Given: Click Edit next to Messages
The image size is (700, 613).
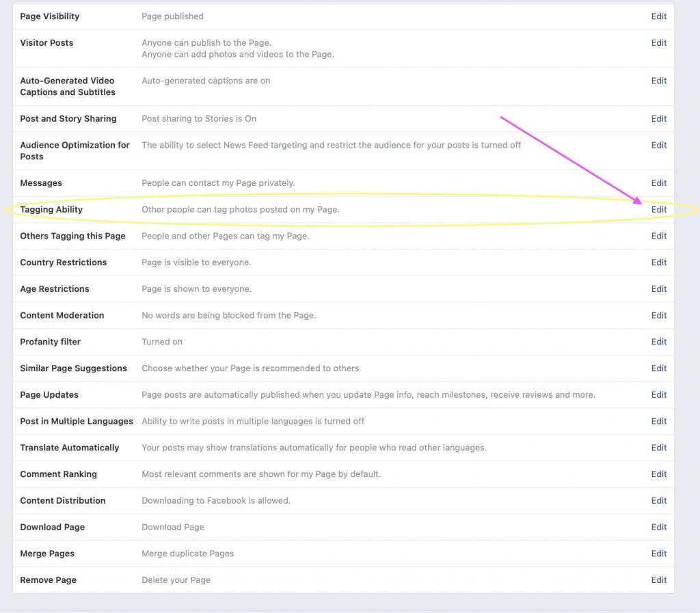Looking at the screenshot, I should 658,183.
